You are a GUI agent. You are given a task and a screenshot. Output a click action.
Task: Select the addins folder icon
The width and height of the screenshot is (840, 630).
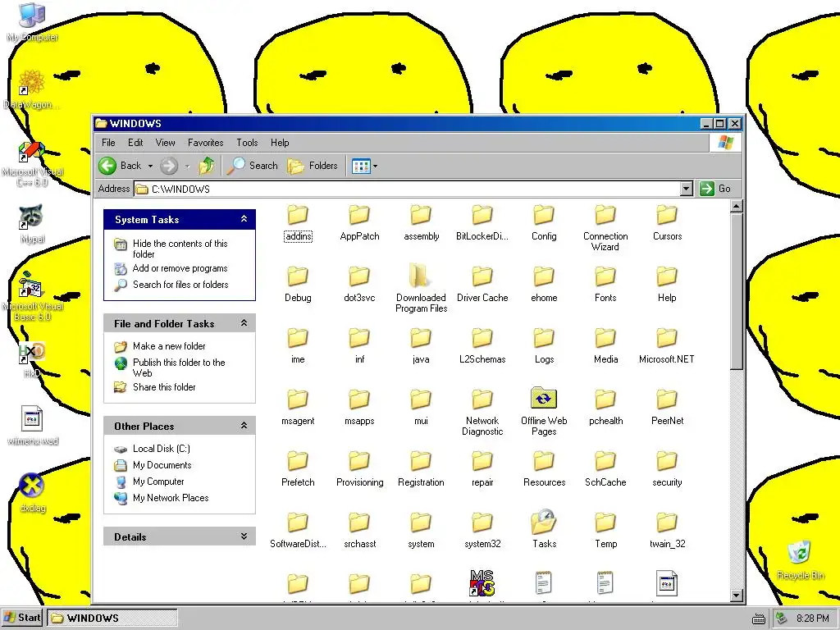[x=298, y=215]
